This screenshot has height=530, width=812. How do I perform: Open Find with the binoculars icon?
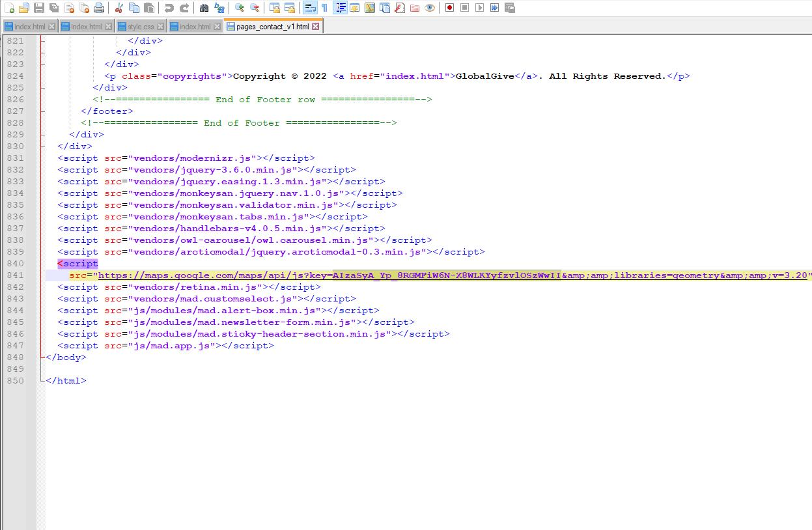pyautogui.click(x=204, y=8)
